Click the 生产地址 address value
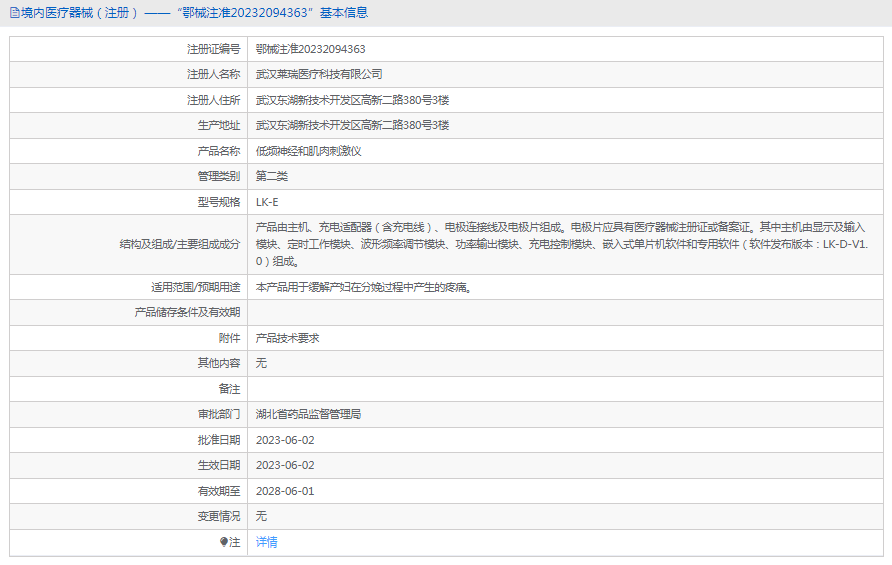Screen dimensions: 892x565 [x=353, y=125]
